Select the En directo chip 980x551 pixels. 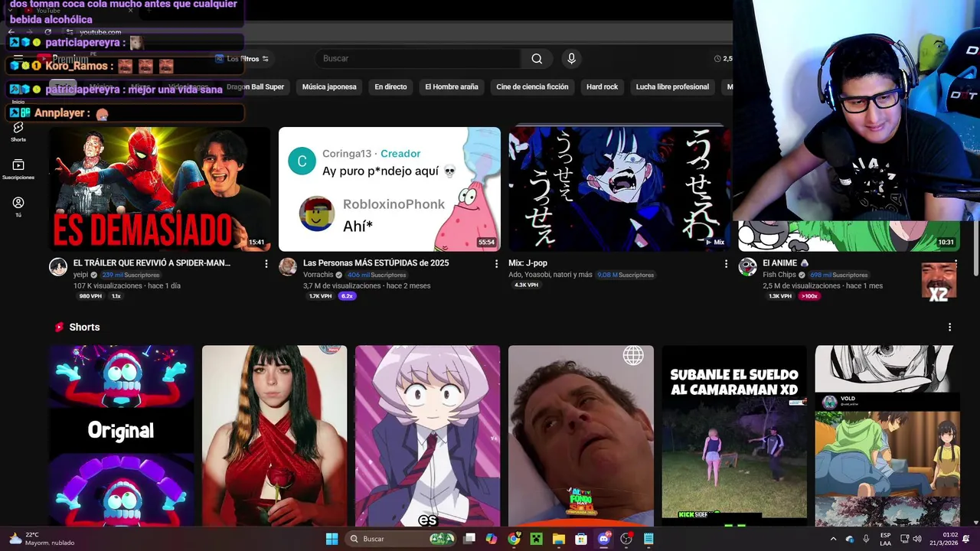point(390,86)
